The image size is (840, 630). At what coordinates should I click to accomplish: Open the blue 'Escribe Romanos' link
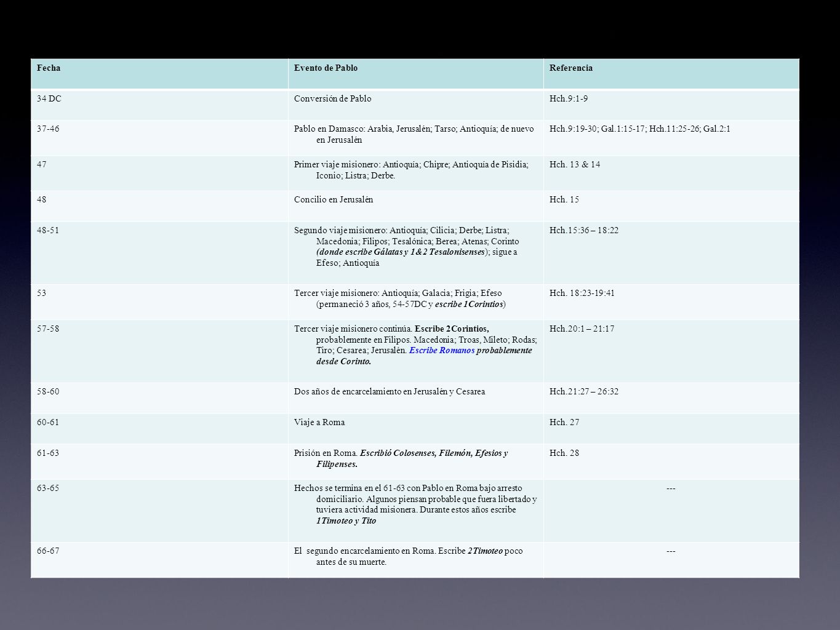[x=442, y=350]
